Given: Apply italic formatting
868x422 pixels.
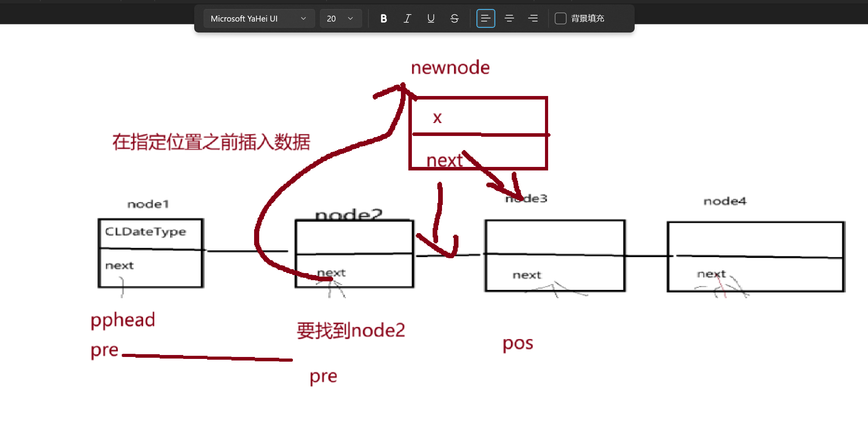Looking at the screenshot, I should click(x=407, y=18).
